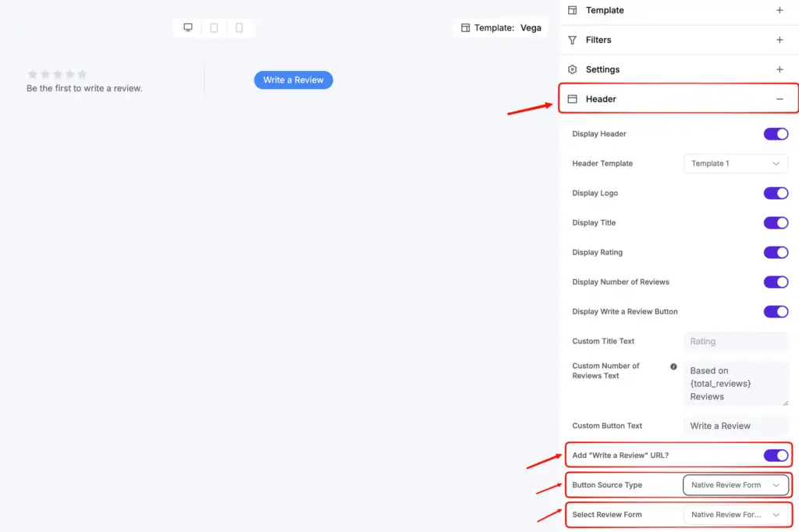Screen dimensions: 799x532
Task: Collapse the Header section
Action: pos(779,99)
